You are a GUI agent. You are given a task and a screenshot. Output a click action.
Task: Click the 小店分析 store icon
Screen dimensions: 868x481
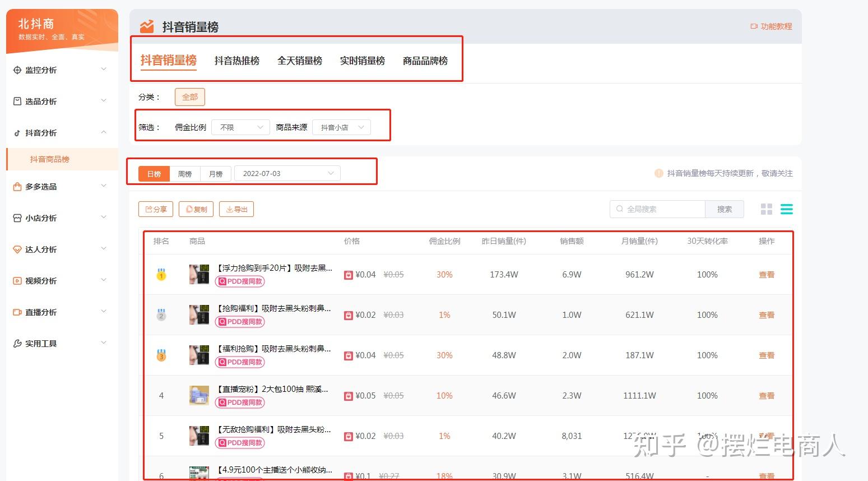click(17, 218)
